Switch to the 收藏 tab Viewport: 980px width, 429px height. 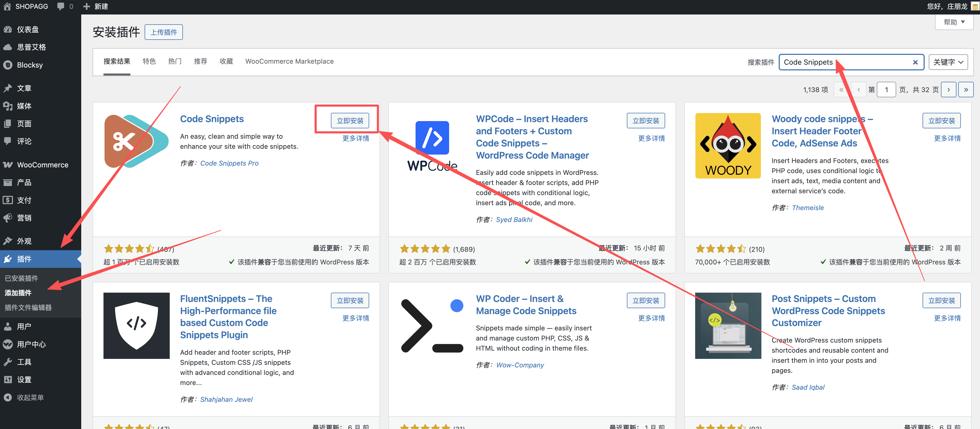[x=226, y=61]
